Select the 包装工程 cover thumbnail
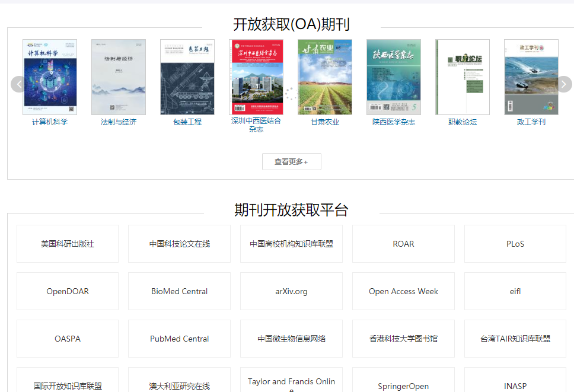This screenshot has width=574, height=392. click(187, 77)
